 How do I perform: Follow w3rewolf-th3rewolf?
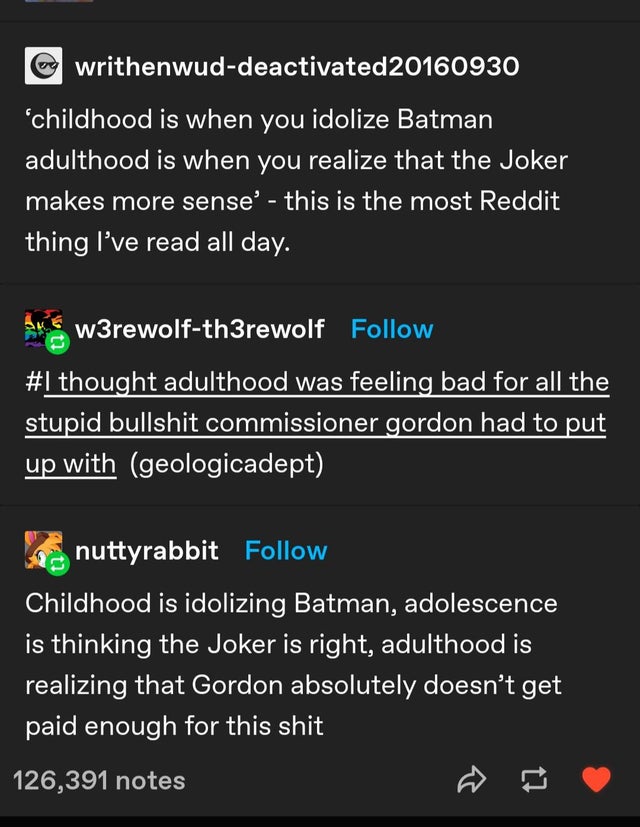click(x=392, y=329)
